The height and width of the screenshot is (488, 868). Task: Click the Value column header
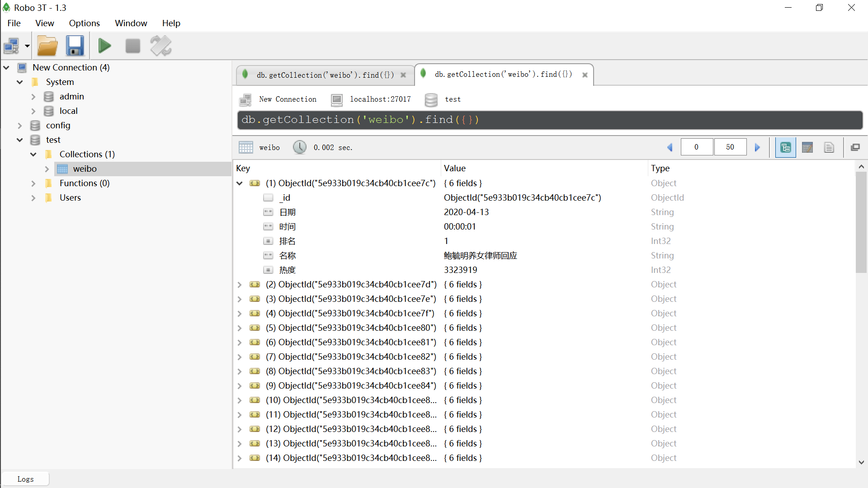tap(544, 168)
